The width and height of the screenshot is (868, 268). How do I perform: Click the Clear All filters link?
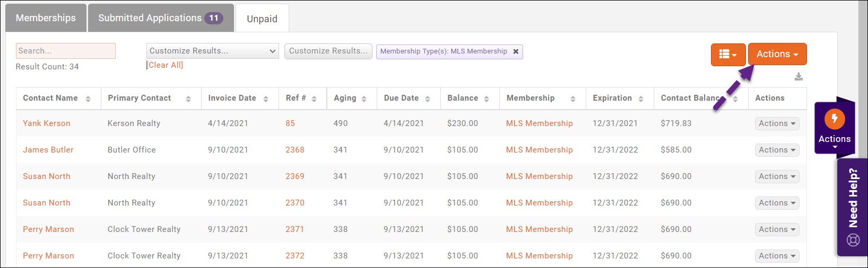tap(166, 65)
